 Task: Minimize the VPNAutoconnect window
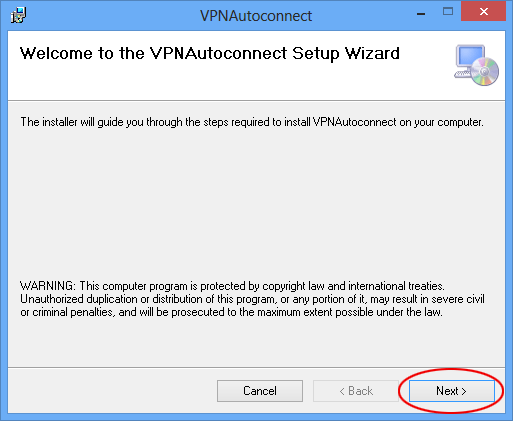pos(421,14)
